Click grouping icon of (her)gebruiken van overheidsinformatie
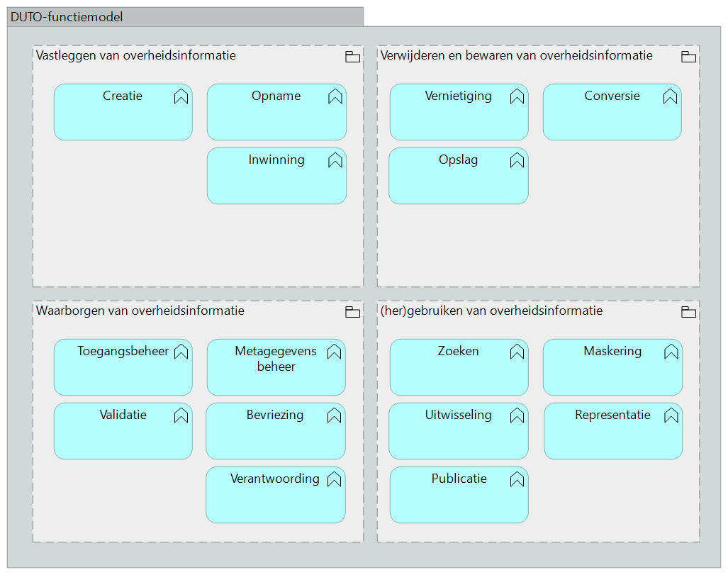 688,312
